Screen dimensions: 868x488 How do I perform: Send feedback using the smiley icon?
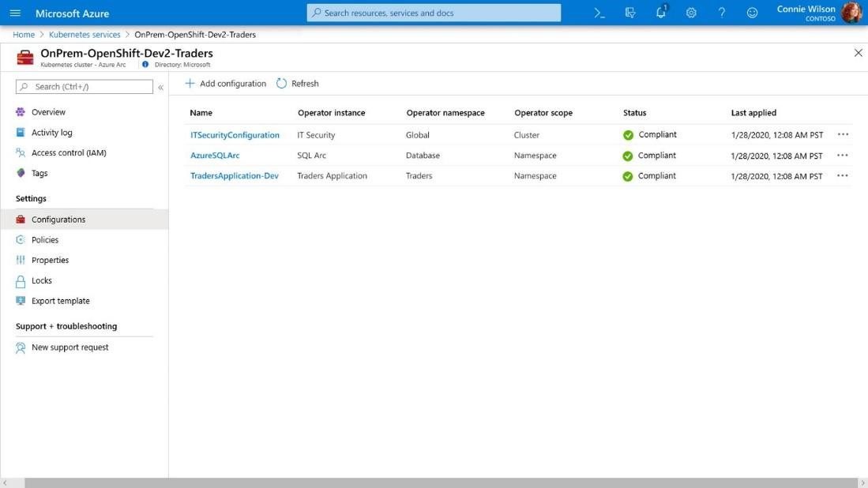[x=751, y=13]
